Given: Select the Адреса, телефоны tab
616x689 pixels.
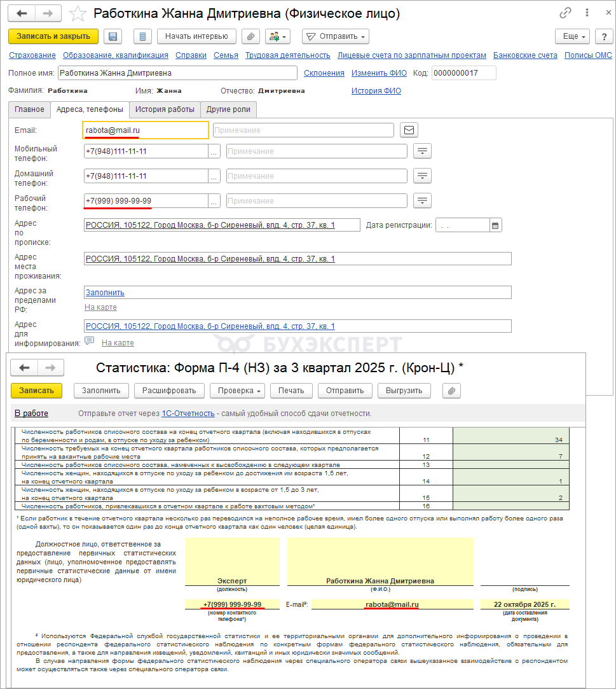Looking at the screenshot, I should [90, 109].
